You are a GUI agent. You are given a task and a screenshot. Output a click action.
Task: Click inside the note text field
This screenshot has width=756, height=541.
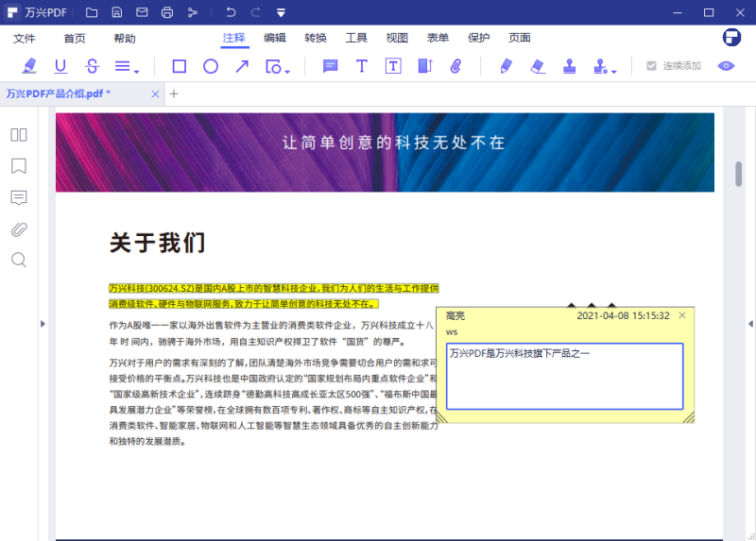point(564,376)
